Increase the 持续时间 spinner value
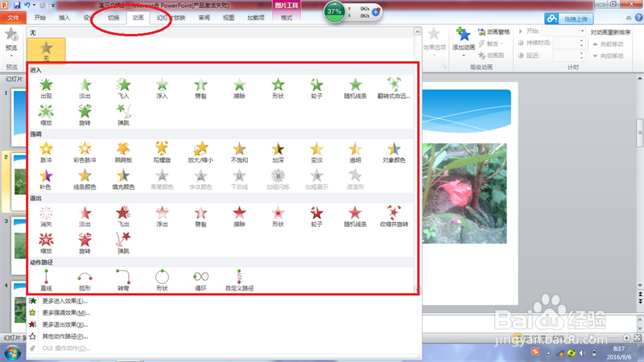The image size is (644, 362). tap(581, 40)
